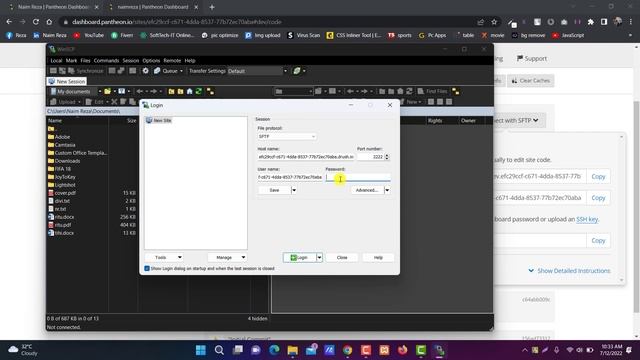Open the Advanced button dropdown arrow
This screenshot has height=360, width=640.
point(387,190)
